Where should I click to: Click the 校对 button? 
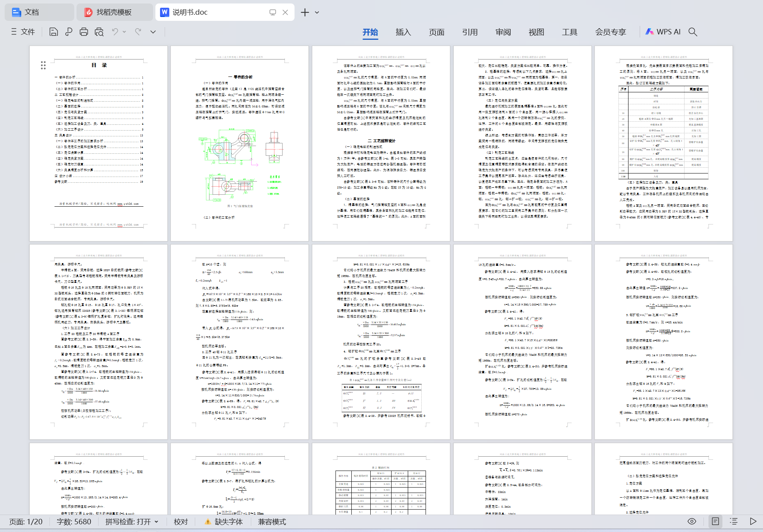pos(181,522)
